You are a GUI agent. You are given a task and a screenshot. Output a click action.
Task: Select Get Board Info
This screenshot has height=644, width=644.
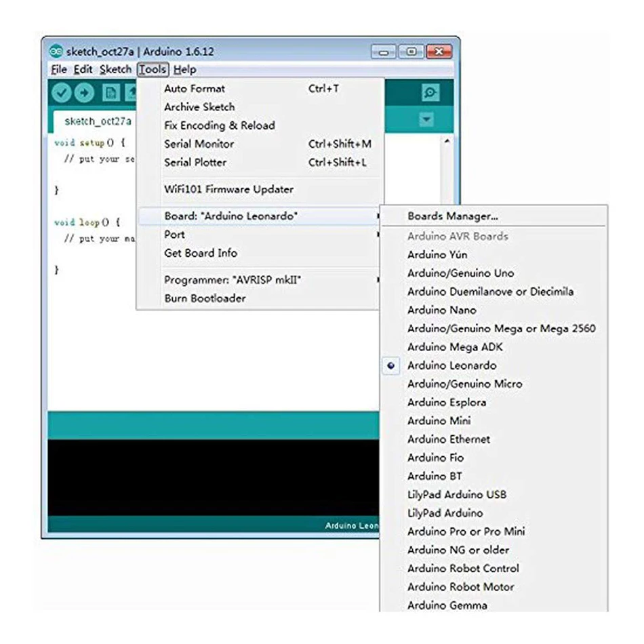259,253
